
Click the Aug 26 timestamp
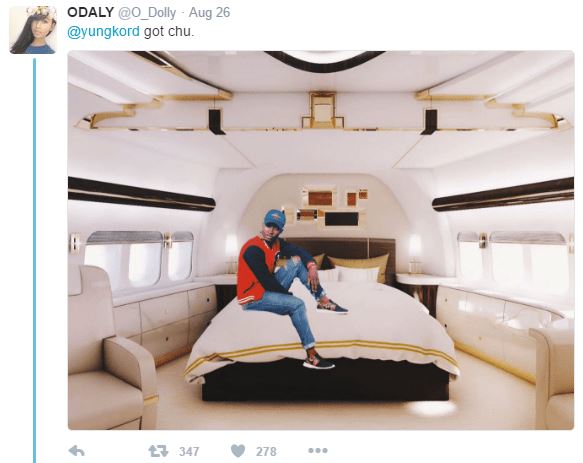[x=209, y=12]
